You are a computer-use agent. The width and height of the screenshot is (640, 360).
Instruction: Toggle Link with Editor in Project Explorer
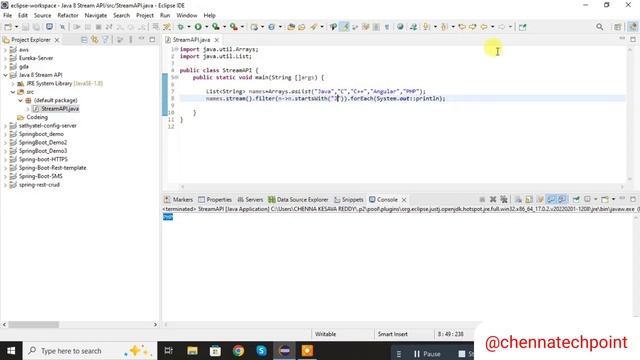point(95,40)
